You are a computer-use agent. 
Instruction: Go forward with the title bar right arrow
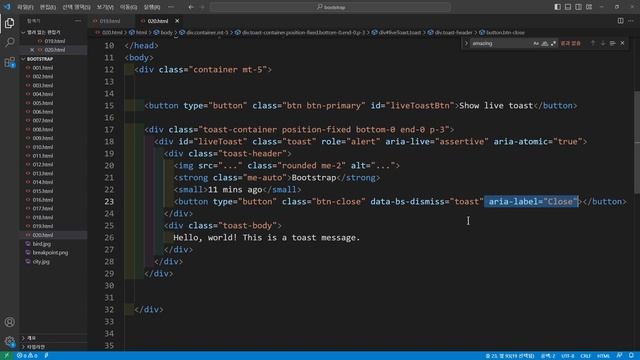[202, 7]
